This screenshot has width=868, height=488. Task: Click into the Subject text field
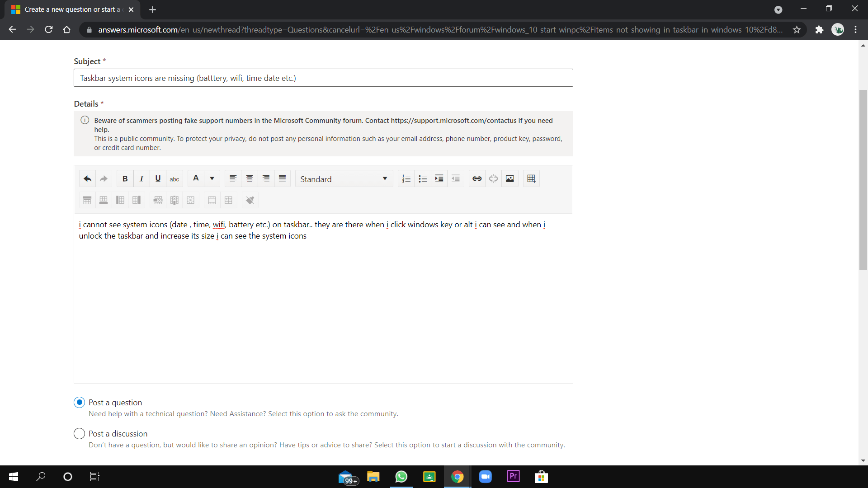323,78
